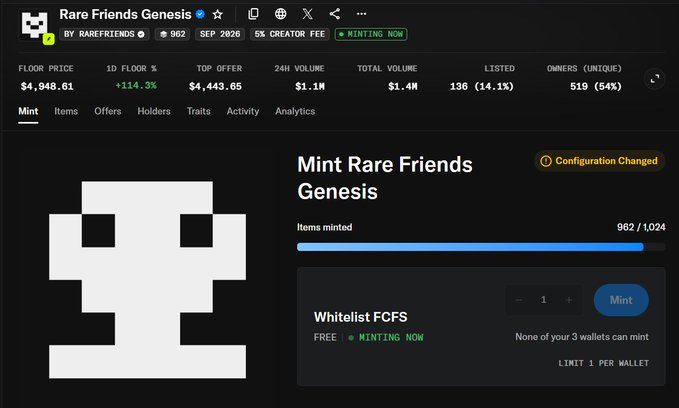Image resolution: width=679 pixels, height=408 pixels.
Task: Click the warning icon in Configuration Changed
Action: [546, 161]
